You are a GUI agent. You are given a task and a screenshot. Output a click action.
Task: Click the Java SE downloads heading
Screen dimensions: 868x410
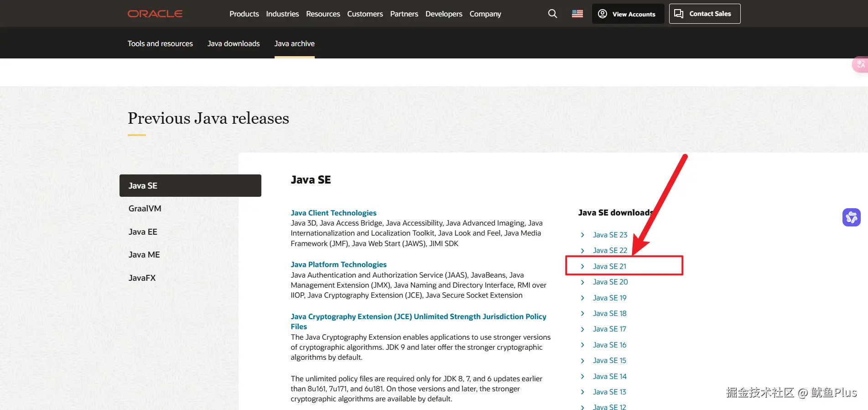click(616, 213)
